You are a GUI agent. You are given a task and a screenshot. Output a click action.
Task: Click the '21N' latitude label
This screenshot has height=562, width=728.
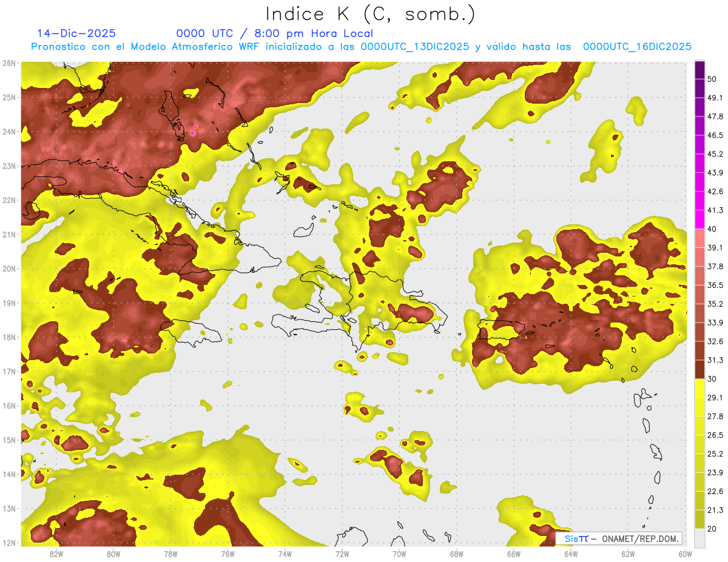pyautogui.click(x=9, y=235)
